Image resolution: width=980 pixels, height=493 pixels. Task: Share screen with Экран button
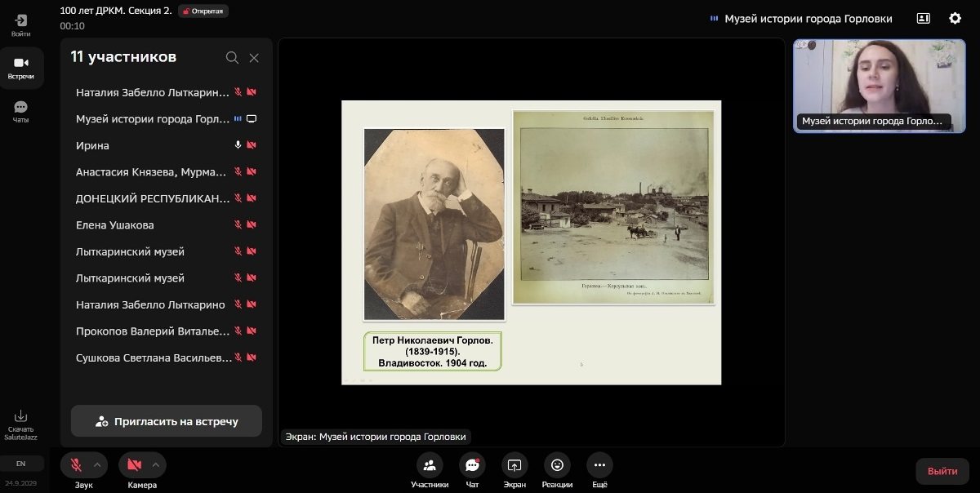514,465
